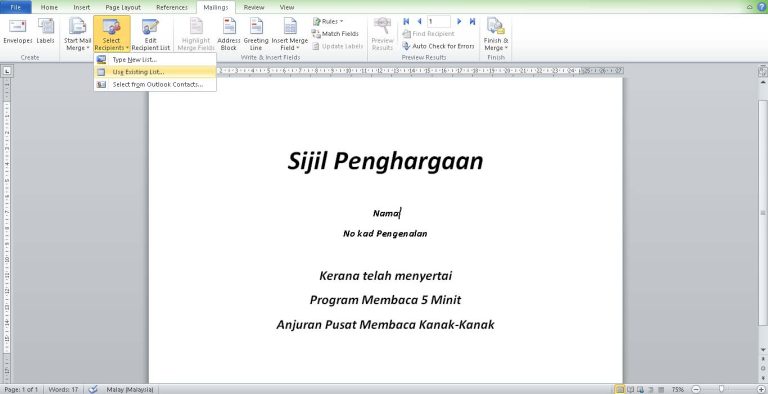
Task: Go to the last record
Action: [472, 22]
